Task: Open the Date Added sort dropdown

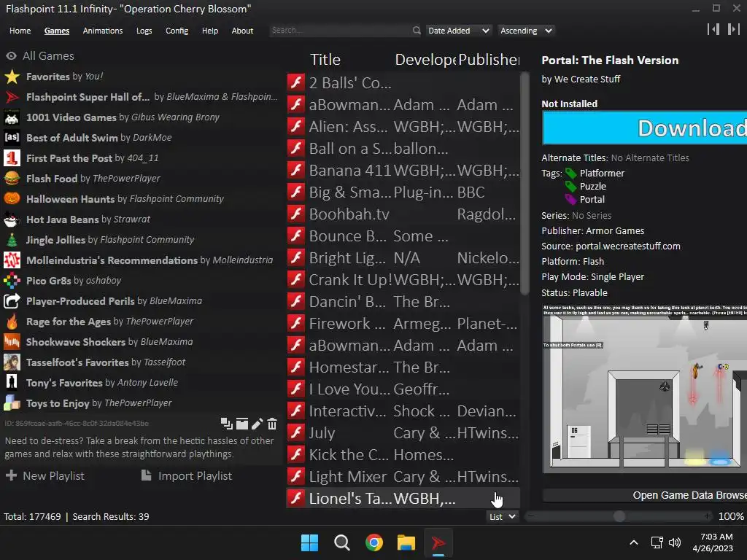Action: click(458, 31)
